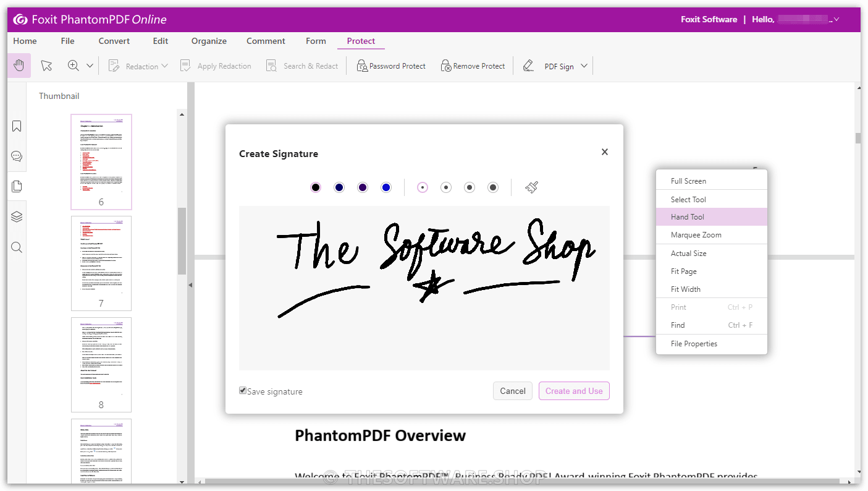Choose File Properties from context menu
This screenshot has height=491, width=868.
[712, 344]
